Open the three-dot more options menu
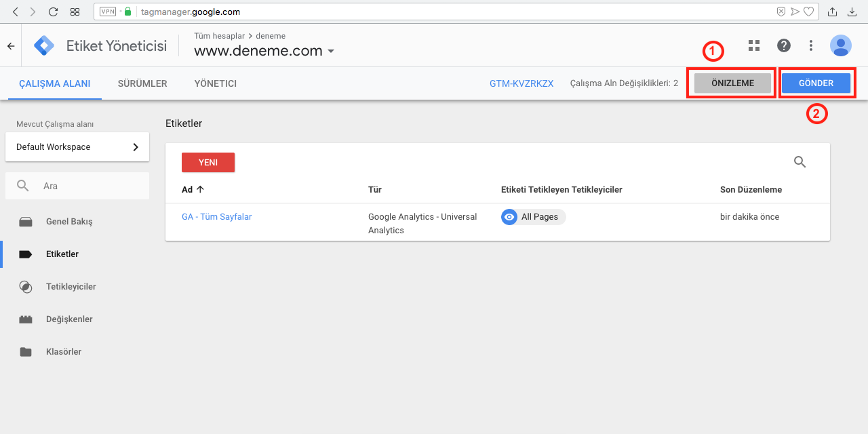 [x=811, y=45]
